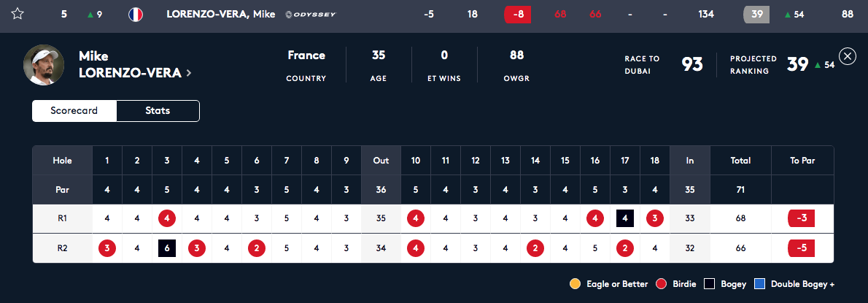Click the R2 -5 to-par badge
Screen dimensions: 868x303
pos(802,248)
